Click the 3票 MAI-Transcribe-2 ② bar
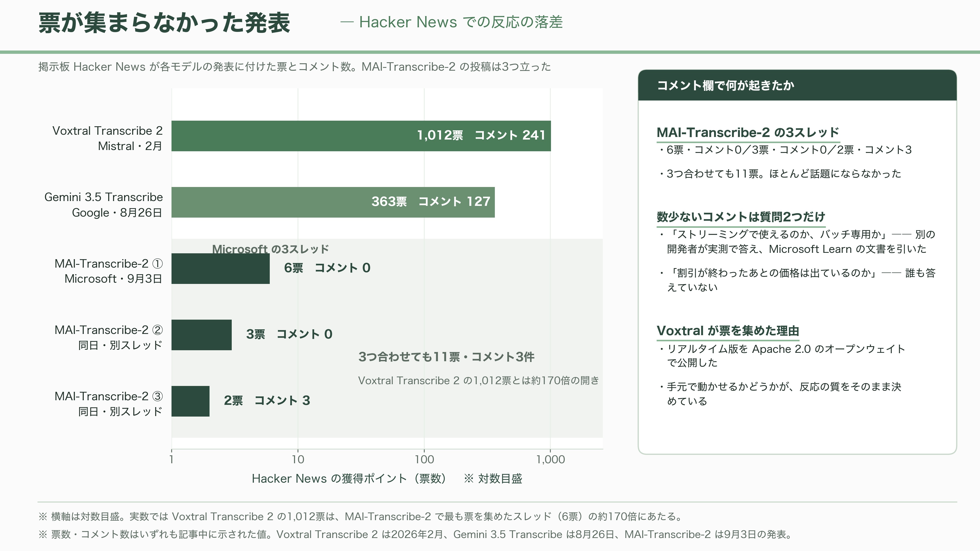The height and width of the screenshot is (551, 980). (201, 335)
